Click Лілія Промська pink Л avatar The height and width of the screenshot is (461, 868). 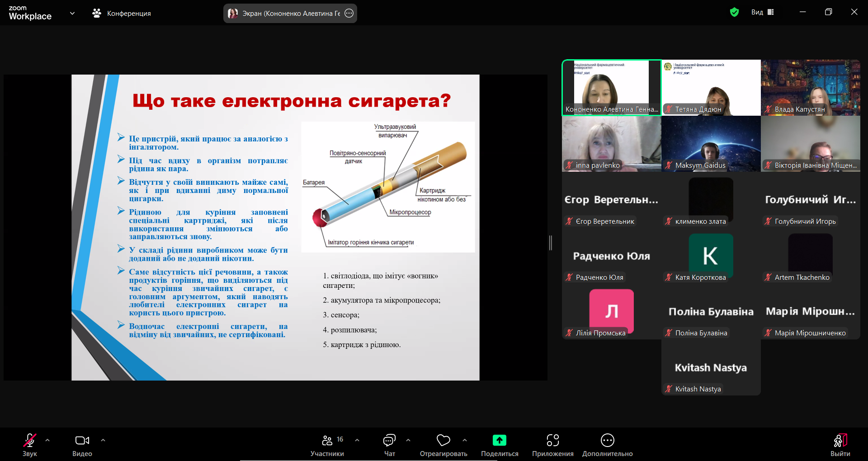click(x=611, y=311)
